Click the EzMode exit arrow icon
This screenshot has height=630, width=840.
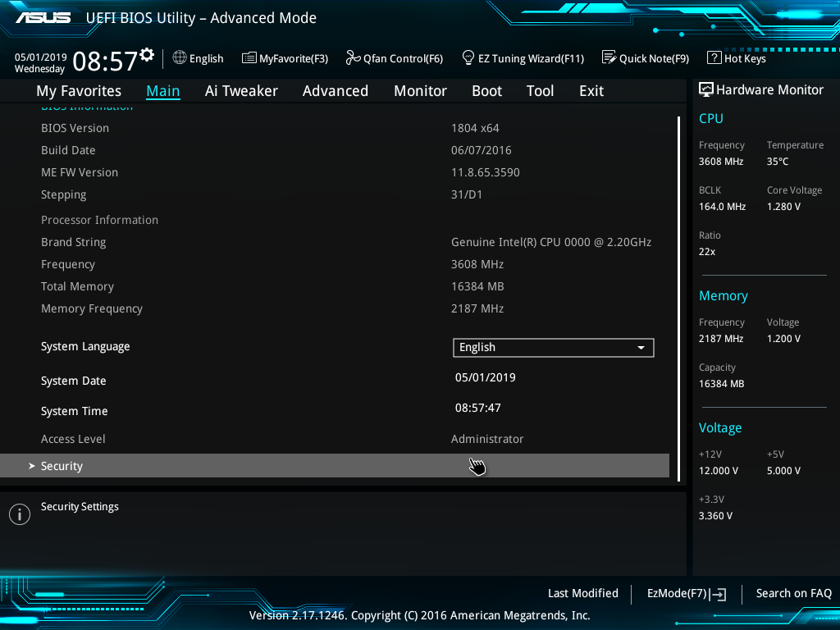[718, 594]
